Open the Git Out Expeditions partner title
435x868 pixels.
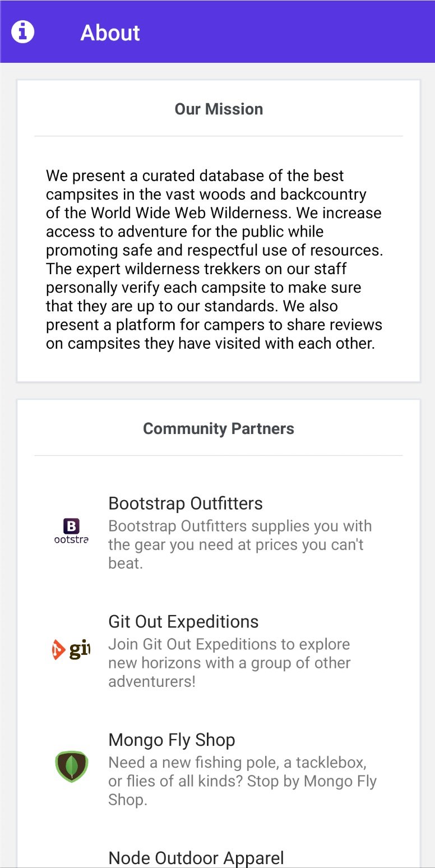[183, 621]
